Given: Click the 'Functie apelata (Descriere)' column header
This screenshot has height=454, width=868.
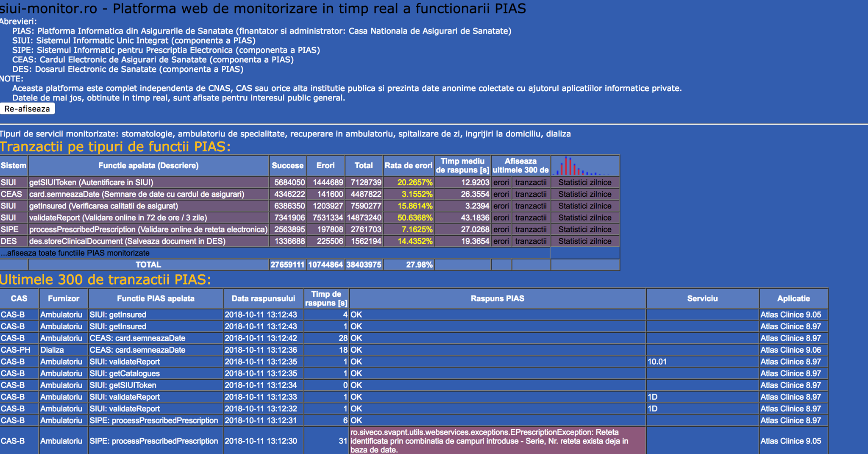Looking at the screenshot, I should (x=148, y=166).
